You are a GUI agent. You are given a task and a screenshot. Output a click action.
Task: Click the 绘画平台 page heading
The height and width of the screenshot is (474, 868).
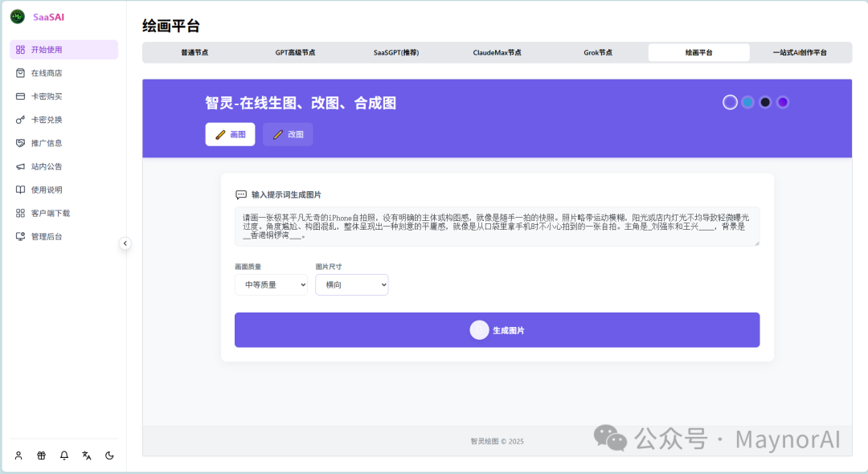tap(171, 26)
